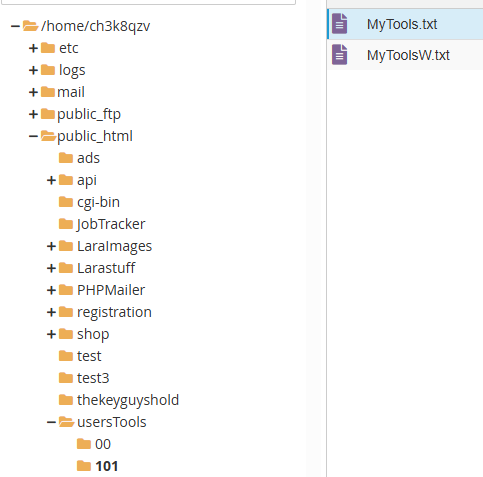Image resolution: width=483 pixels, height=477 pixels.
Task: Click the JobTracker folder icon
Action: (66, 224)
